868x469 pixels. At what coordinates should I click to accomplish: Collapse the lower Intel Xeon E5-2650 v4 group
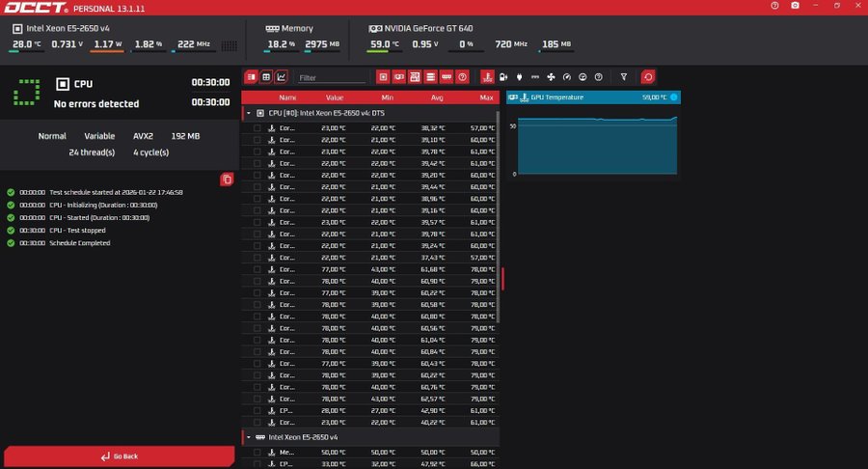tap(248, 437)
